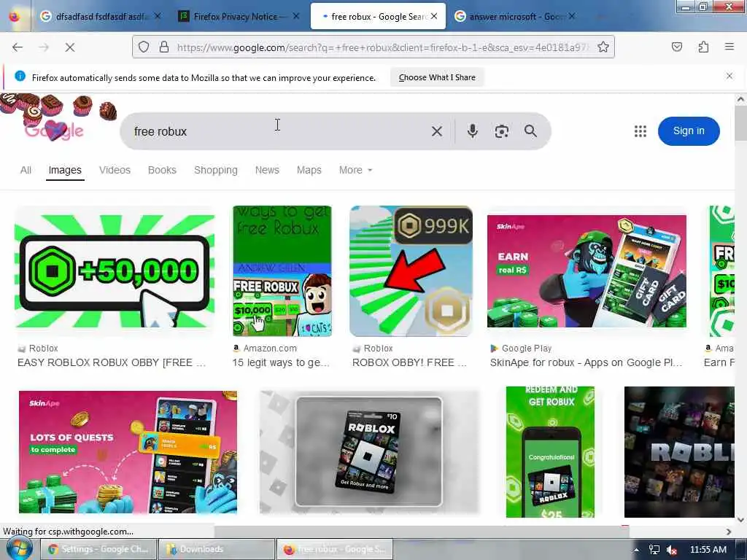Open the extensions puzzle icon
The height and width of the screenshot is (560, 747).
[703, 47]
